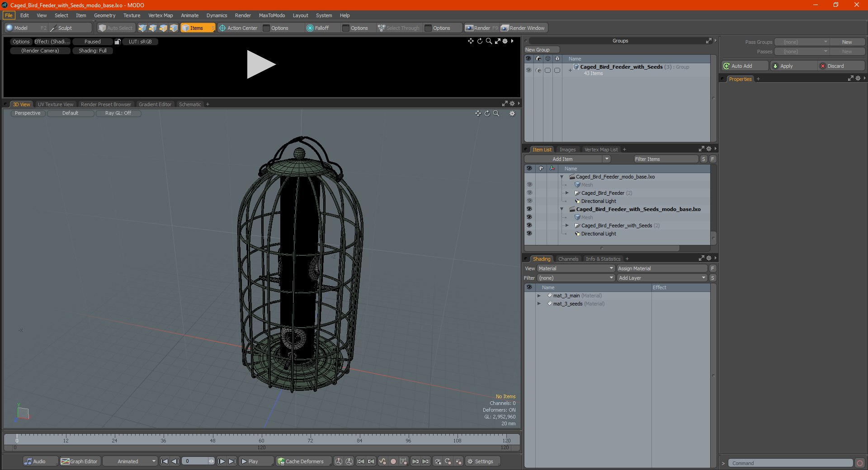Expand mat_3_seeds material
Image resolution: width=868 pixels, height=470 pixels.
(539, 304)
